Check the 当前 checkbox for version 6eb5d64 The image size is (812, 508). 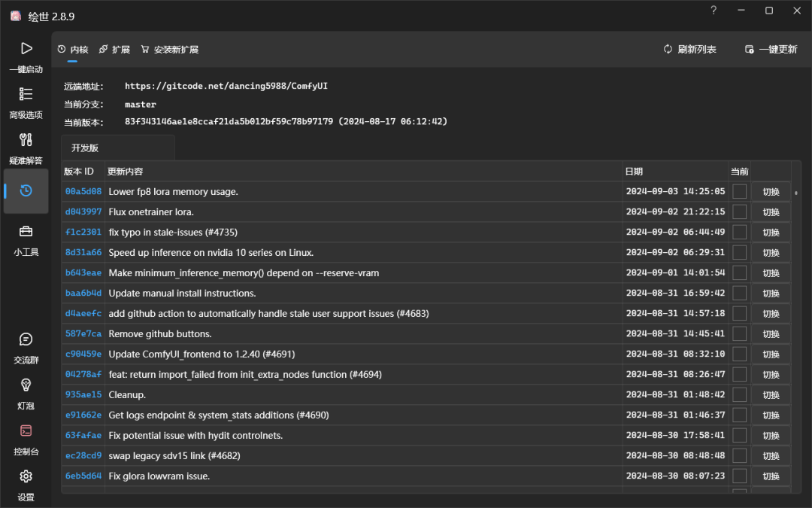point(739,476)
